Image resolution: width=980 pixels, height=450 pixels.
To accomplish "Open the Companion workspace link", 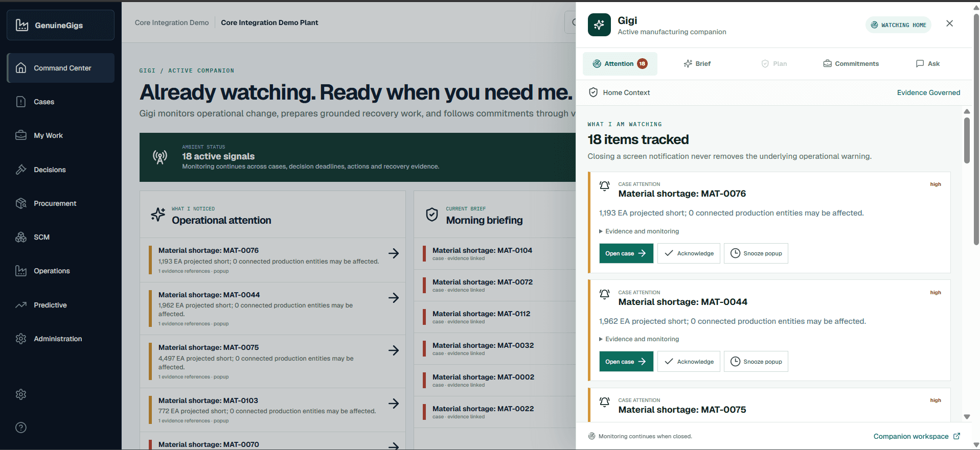I will click(x=917, y=436).
